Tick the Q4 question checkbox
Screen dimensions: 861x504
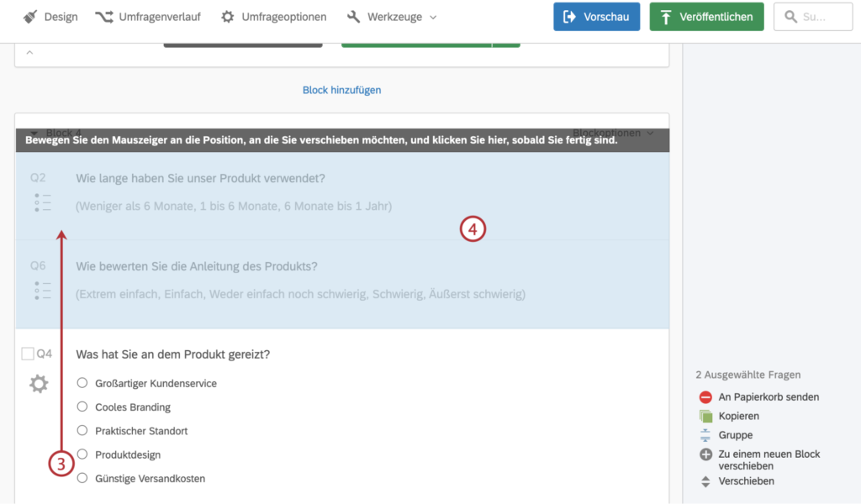[x=28, y=354]
